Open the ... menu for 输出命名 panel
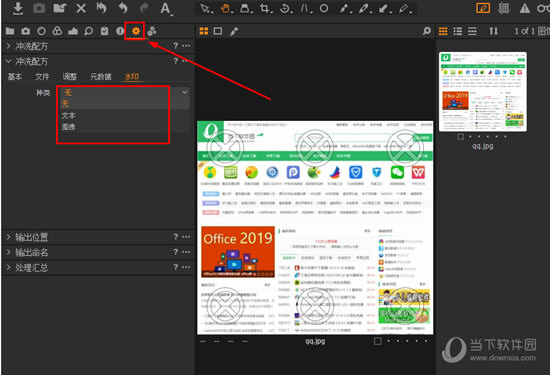The height and width of the screenshot is (375, 550). [x=186, y=252]
